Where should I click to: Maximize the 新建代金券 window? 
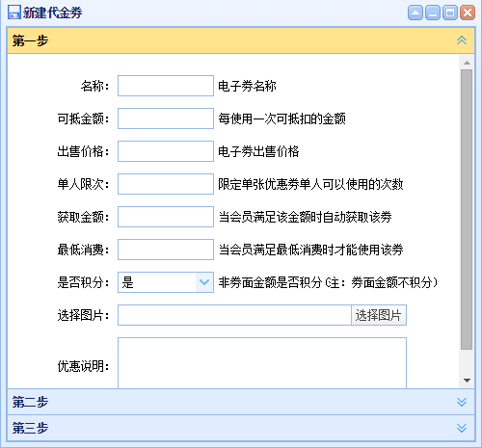point(450,13)
